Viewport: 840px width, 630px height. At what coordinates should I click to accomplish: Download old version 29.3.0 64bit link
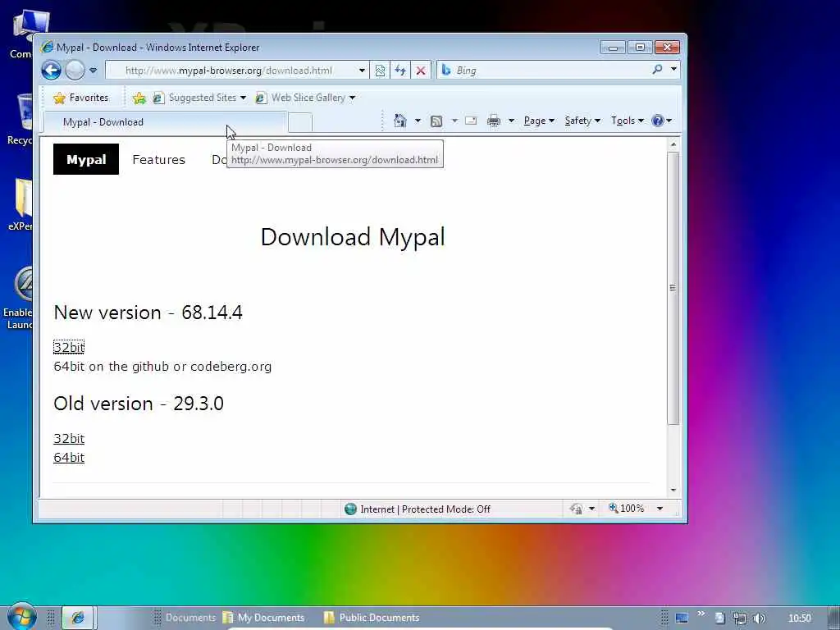click(x=69, y=457)
